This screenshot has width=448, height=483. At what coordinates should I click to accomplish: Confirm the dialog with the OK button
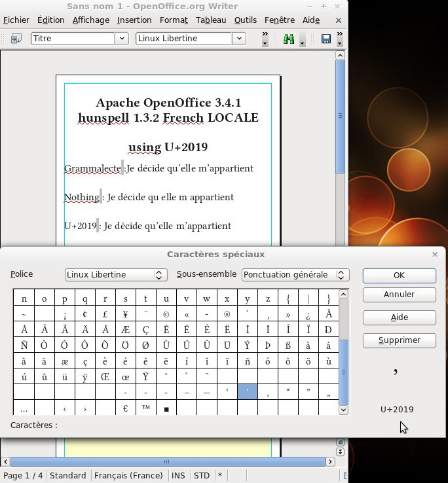400,276
